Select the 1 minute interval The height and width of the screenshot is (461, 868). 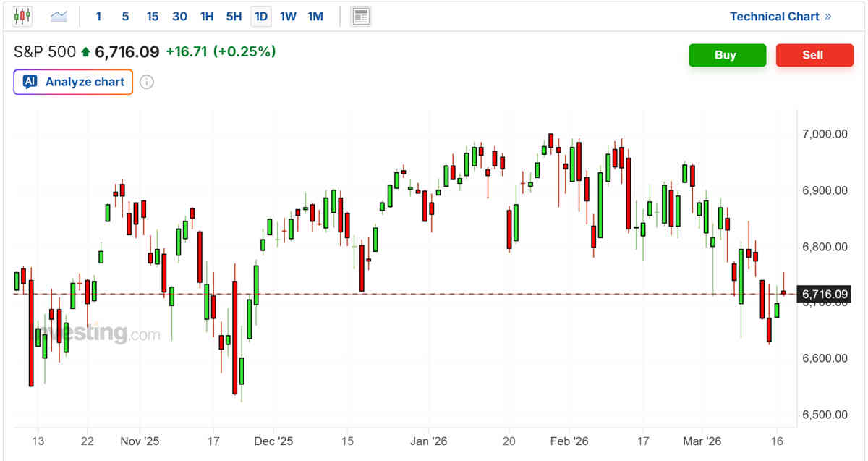[98, 16]
